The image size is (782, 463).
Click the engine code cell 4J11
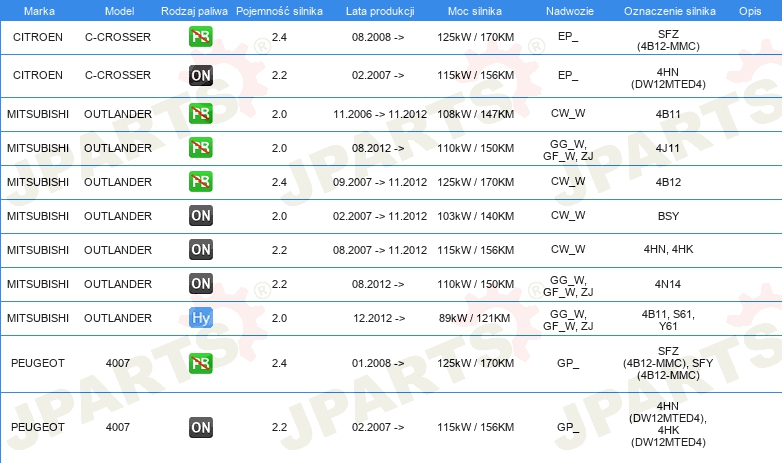[x=668, y=148]
